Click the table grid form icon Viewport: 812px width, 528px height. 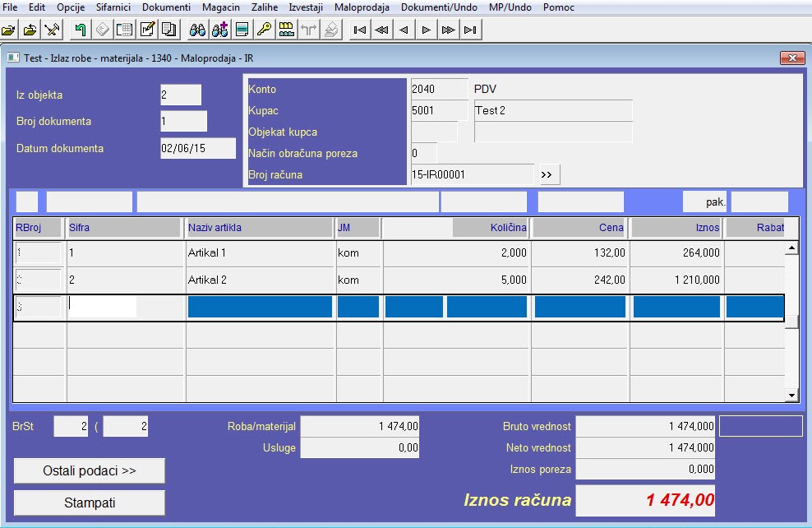[125, 30]
